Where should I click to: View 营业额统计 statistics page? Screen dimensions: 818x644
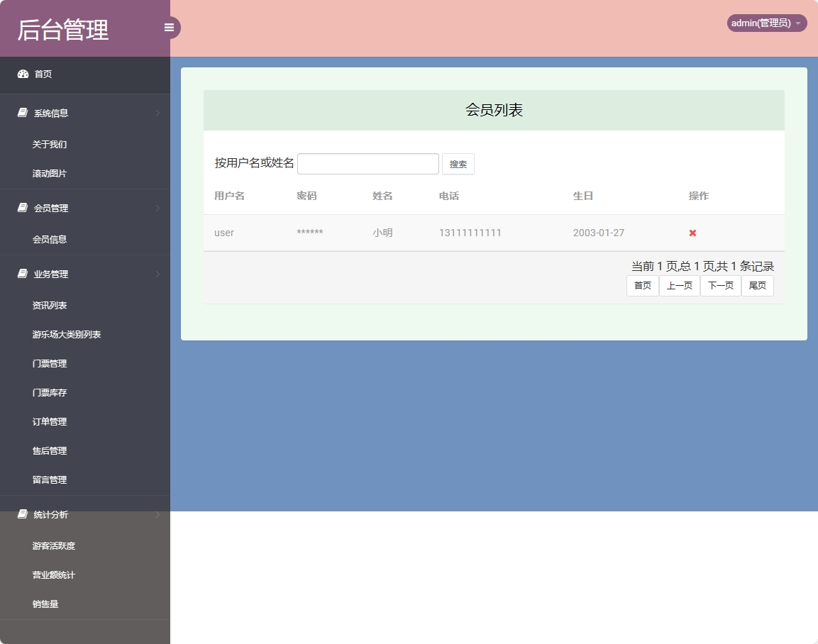click(55, 574)
